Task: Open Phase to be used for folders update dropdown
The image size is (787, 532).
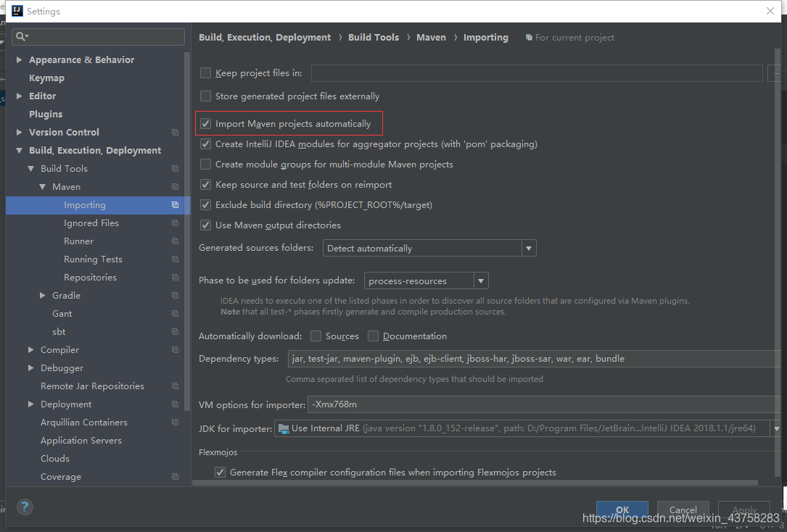Action: coord(426,280)
